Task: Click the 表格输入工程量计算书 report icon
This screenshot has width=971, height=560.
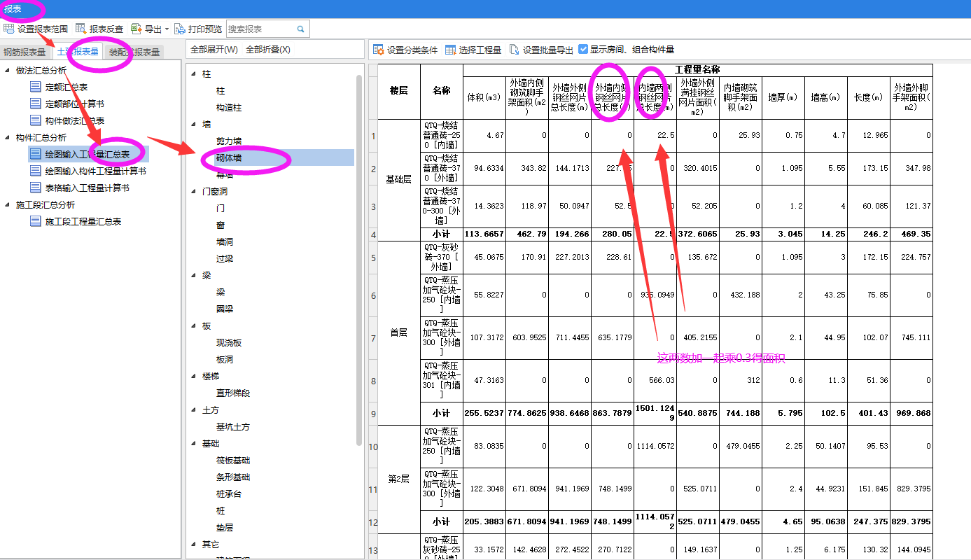Action: point(36,188)
